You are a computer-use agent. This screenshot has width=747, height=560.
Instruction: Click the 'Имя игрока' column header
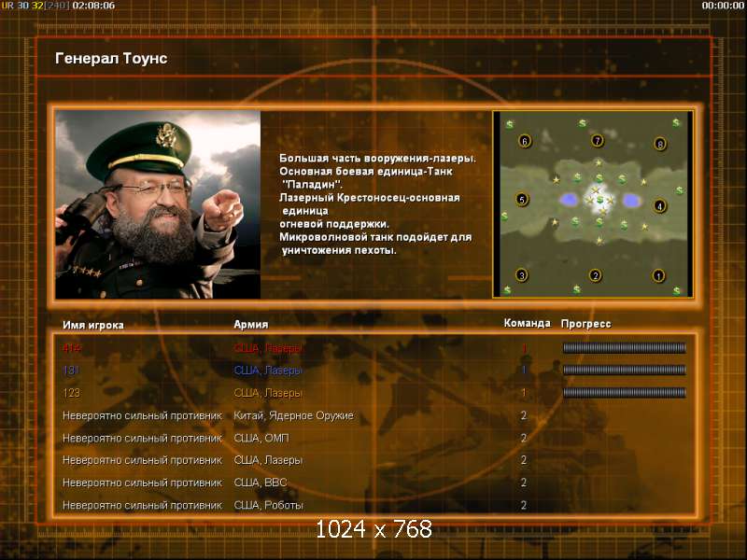pos(93,325)
